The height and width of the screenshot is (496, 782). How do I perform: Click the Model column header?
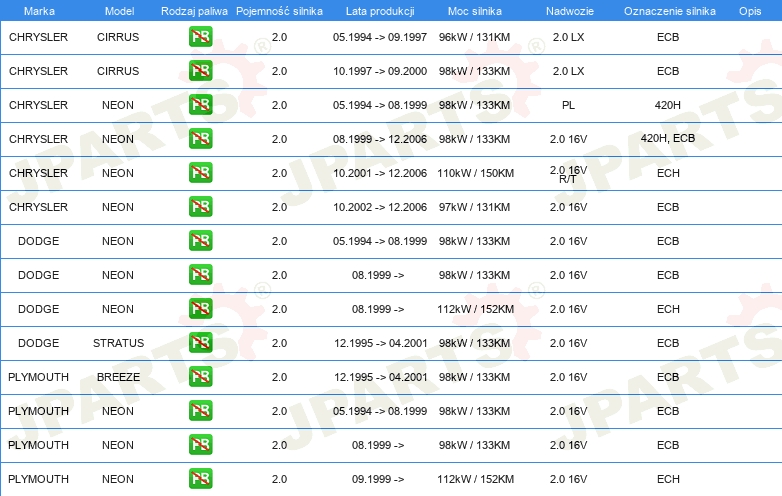119,11
